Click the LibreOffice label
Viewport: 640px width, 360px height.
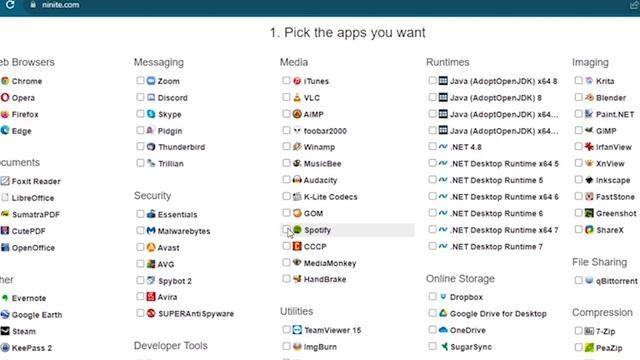point(33,198)
